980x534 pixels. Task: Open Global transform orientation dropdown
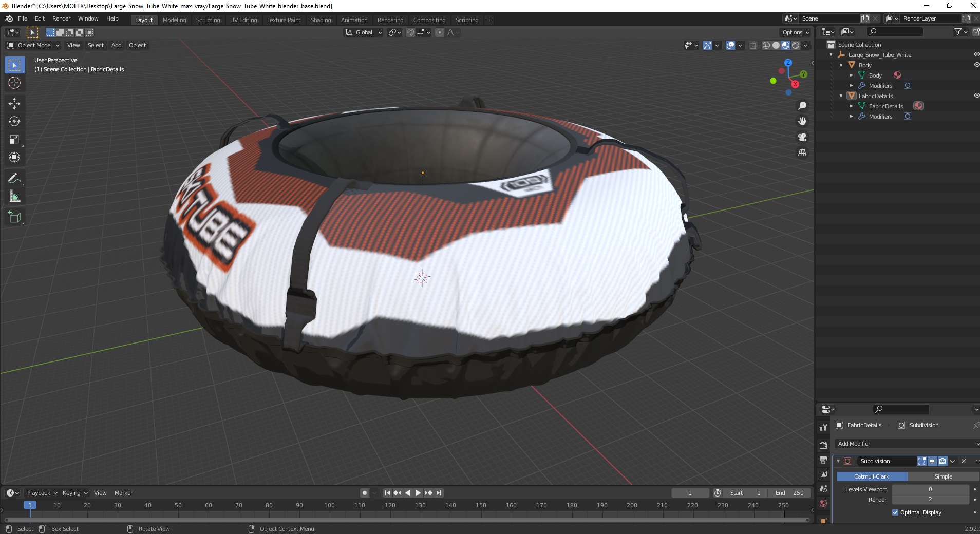(x=363, y=32)
